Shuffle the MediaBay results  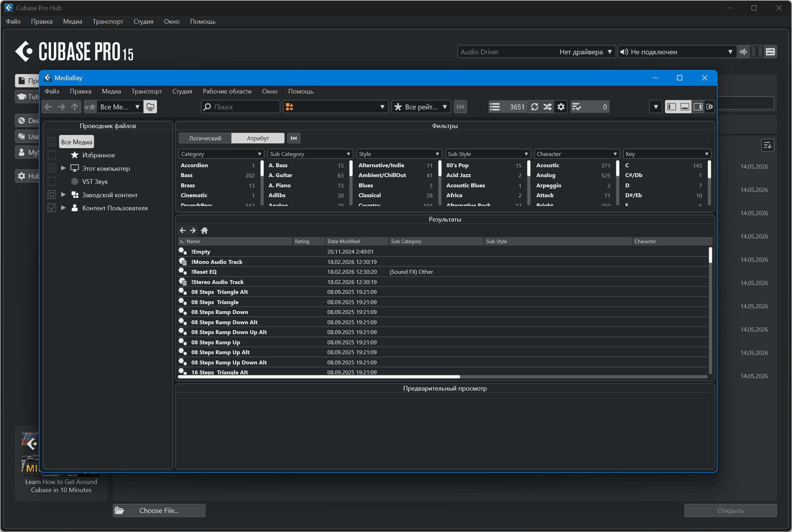tap(548, 107)
